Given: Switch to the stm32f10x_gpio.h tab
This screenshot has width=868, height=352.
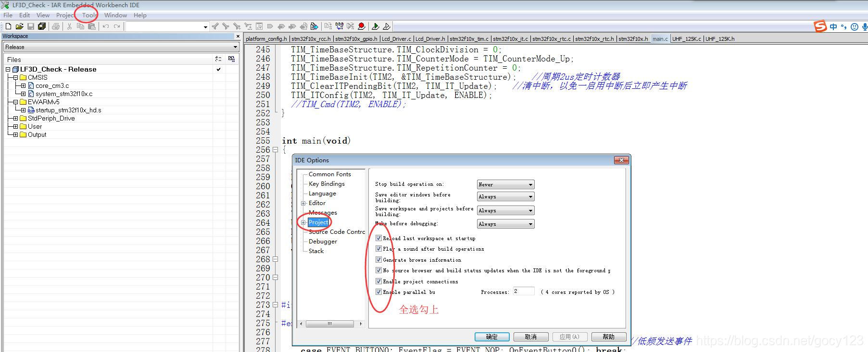Looking at the screenshot, I should click(x=356, y=39).
